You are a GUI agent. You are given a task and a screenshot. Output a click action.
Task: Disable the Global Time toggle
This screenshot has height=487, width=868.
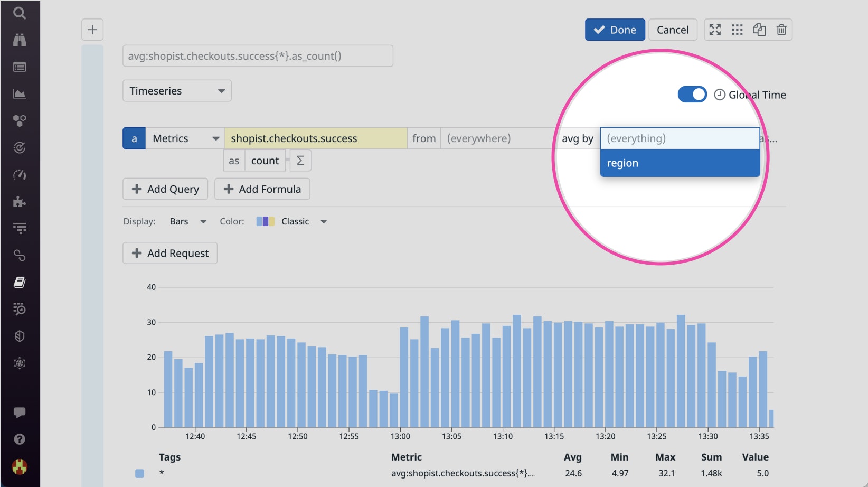(692, 94)
